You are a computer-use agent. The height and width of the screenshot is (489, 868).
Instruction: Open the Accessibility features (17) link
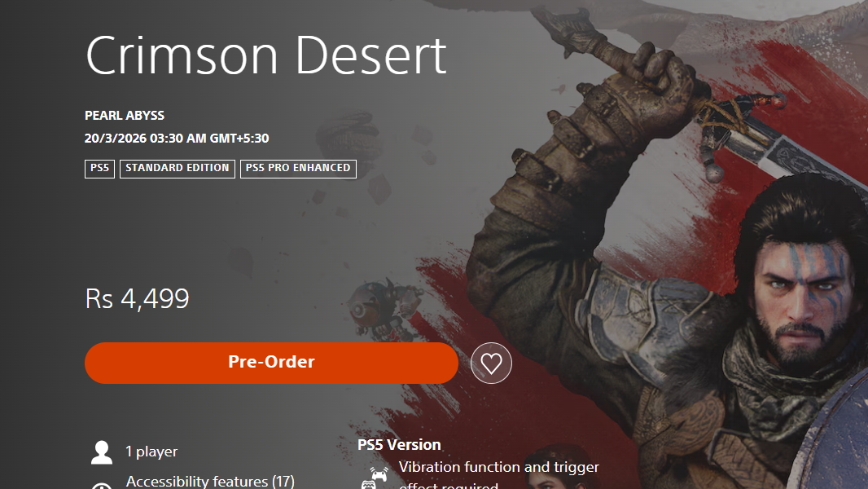coord(210,481)
